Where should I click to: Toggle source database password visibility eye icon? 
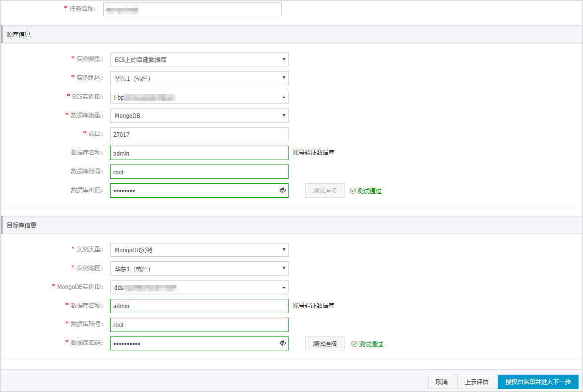click(283, 190)
